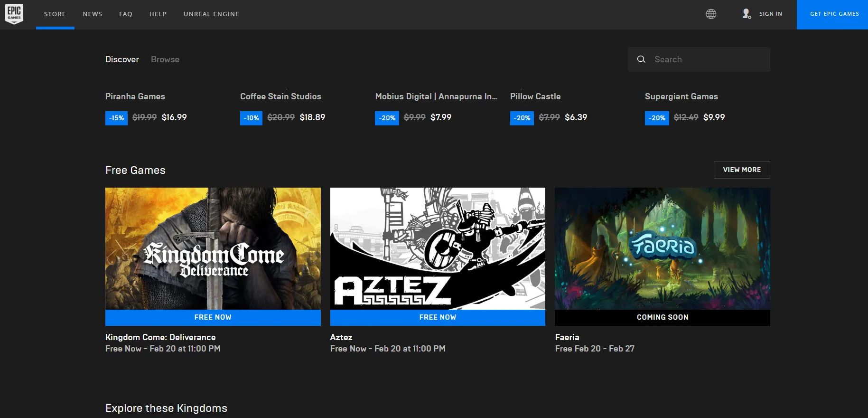Click Aztez's Free Now - Feb 20 date text
868x418 pixels.
coord(388,349)
